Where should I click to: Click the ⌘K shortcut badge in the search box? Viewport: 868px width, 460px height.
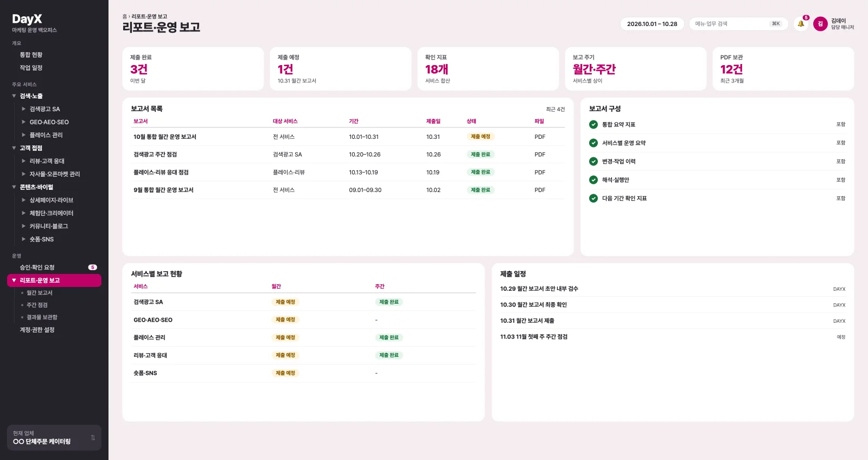click(776, 24)
